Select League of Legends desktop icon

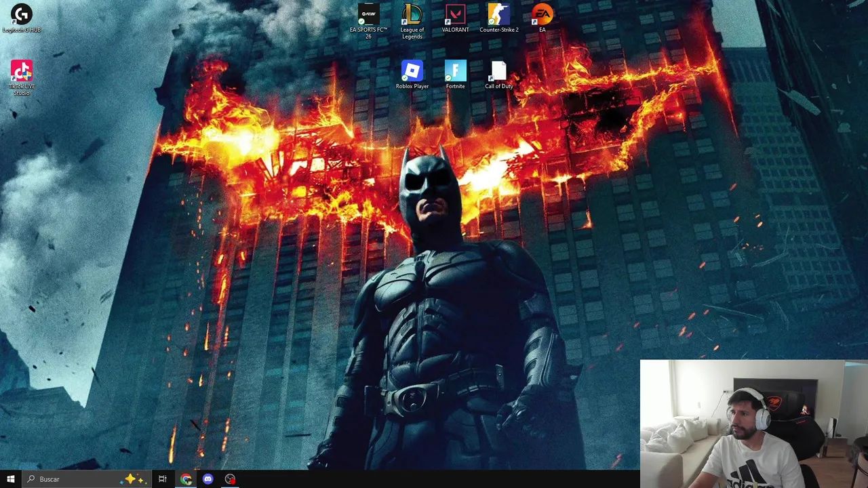[x=412, y=21]
